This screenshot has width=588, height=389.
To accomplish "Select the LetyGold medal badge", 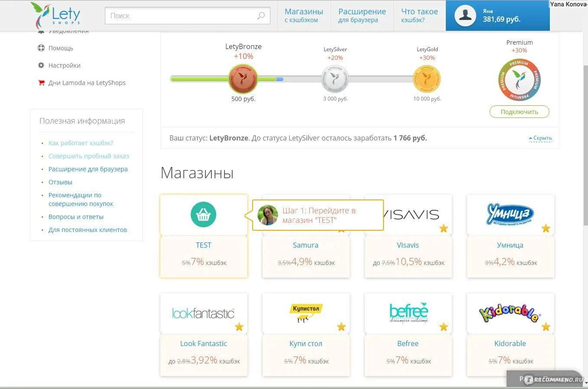I will [x=427, y=78].
